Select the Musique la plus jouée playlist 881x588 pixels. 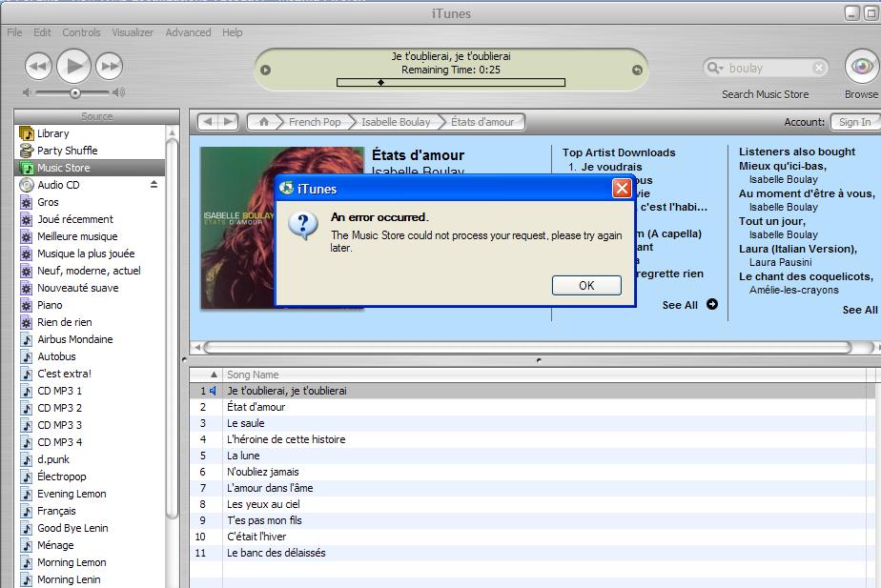[90, 253]
